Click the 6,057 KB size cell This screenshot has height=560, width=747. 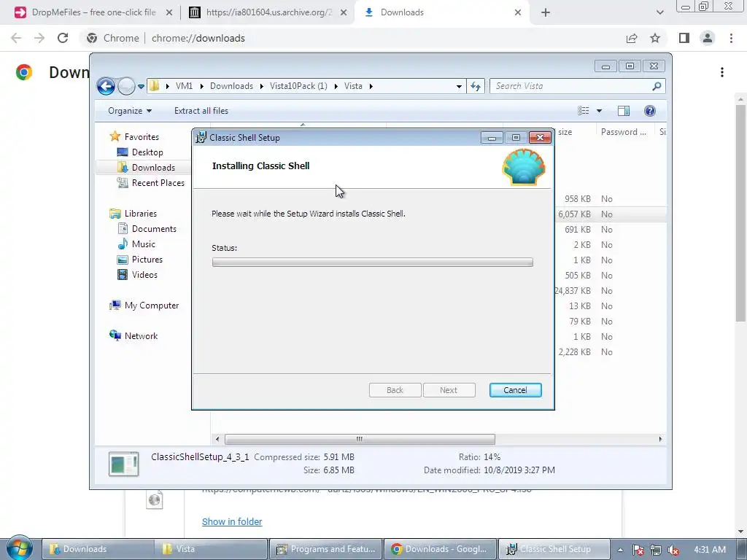574,214
